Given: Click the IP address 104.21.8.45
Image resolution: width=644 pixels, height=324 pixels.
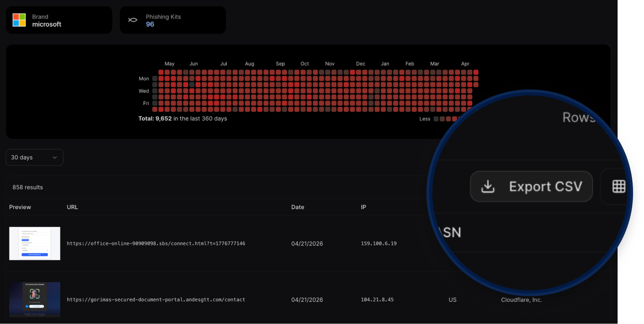Looking at the screenshot, I should pos(377,299).
